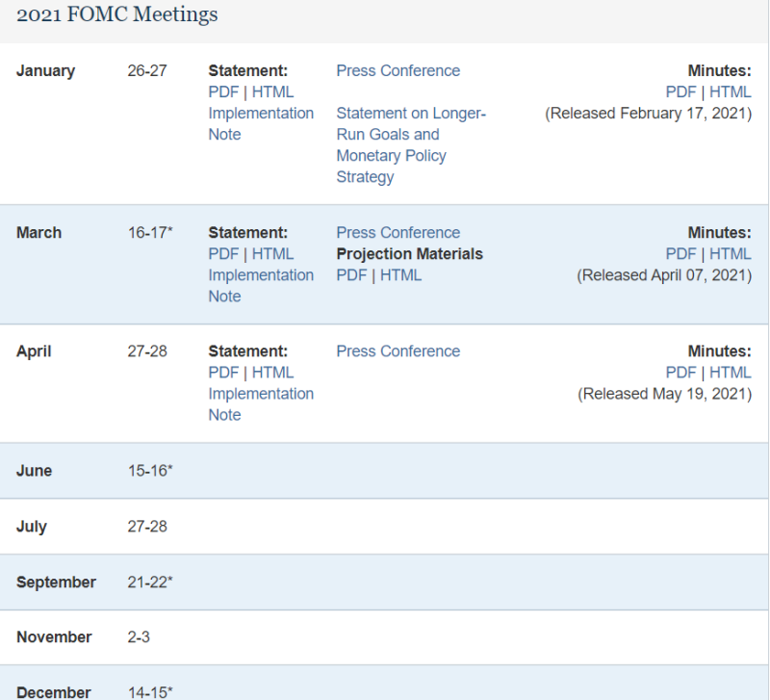
Task: Open March Implementation Note link
Action: (x=260, y=275)
